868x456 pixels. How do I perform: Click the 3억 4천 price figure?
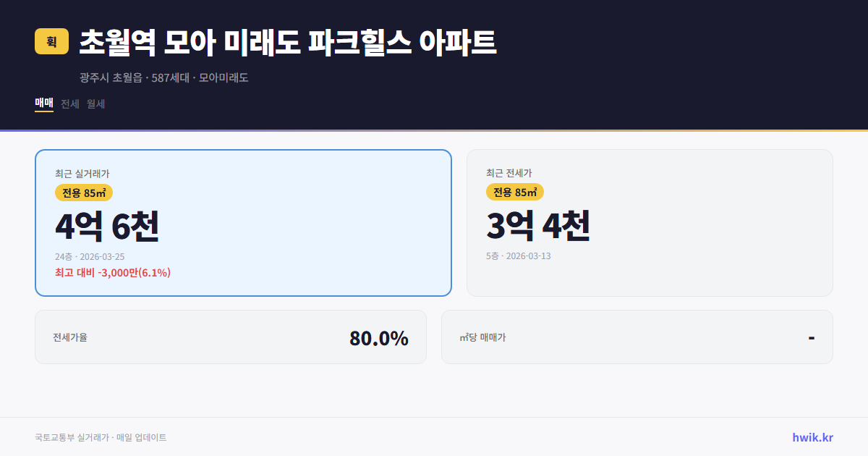coord(539,226)
